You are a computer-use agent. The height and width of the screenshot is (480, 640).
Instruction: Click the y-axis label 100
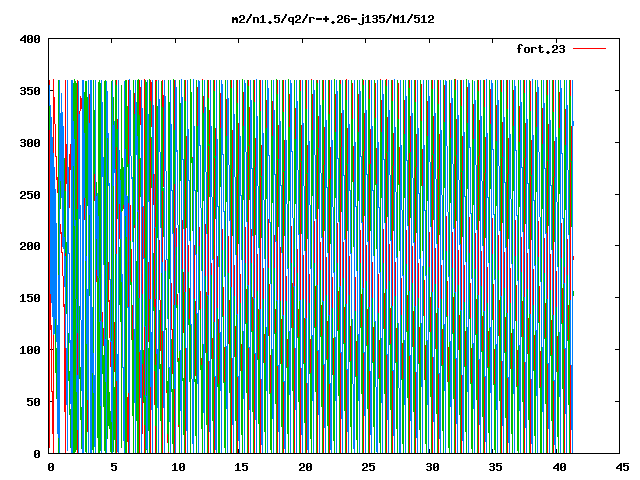pos(30,350)
